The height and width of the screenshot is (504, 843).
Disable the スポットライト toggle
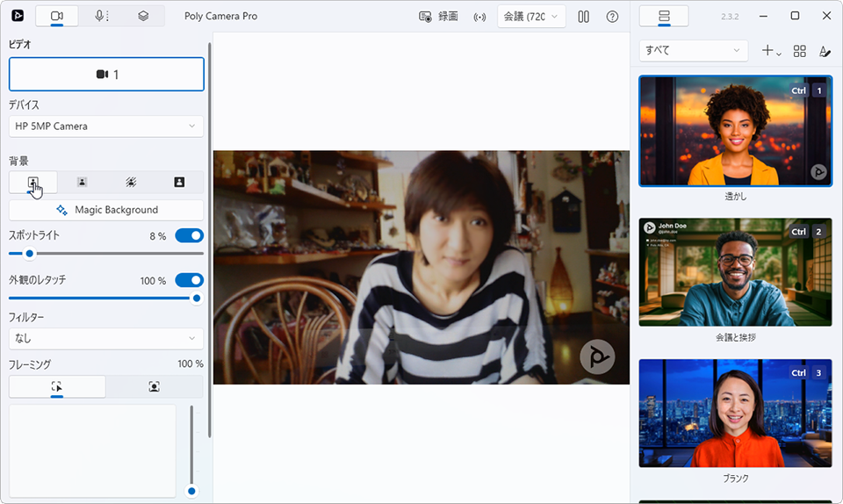tap(189, 235)
